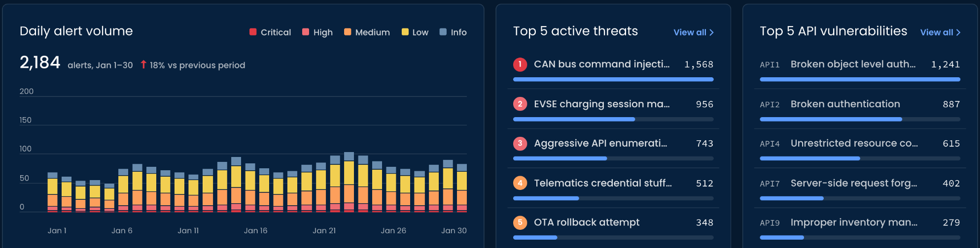Open Telematics credential stuffing threat row
The width and height of the screenshot is (980, 248).
point(613,188)
